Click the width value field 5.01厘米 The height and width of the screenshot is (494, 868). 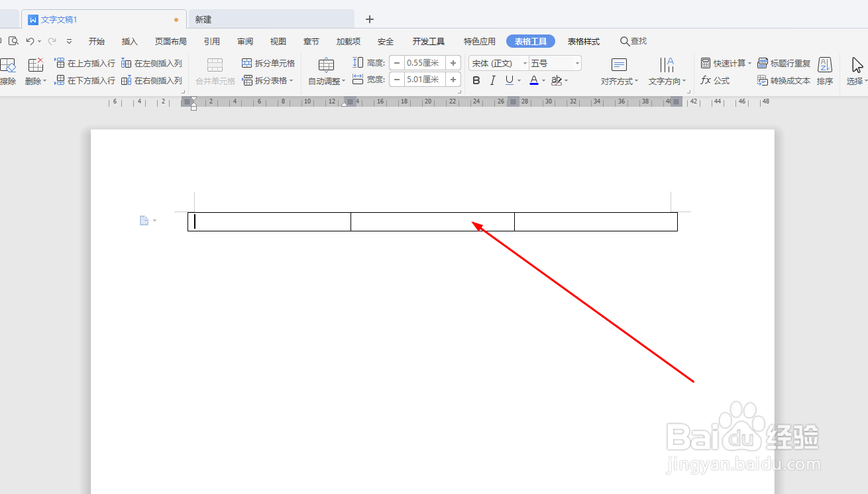point(425,80)
